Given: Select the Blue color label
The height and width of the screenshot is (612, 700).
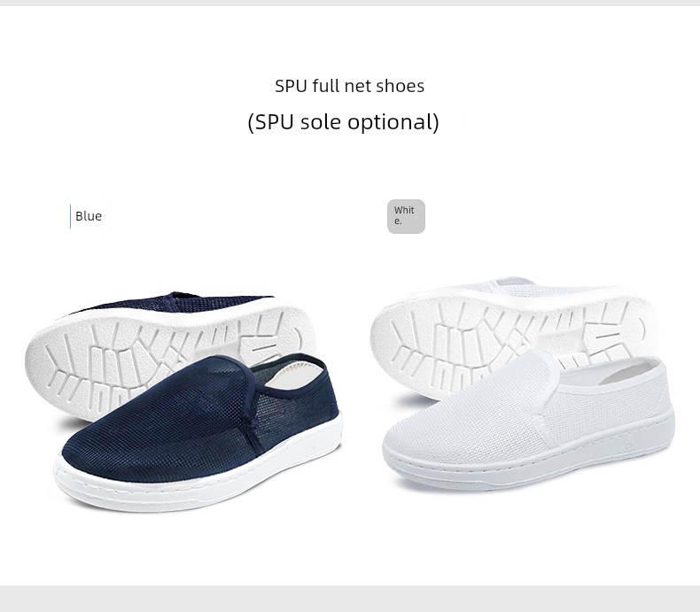Looking at the screenshot, I should click(x=89, y=216).
